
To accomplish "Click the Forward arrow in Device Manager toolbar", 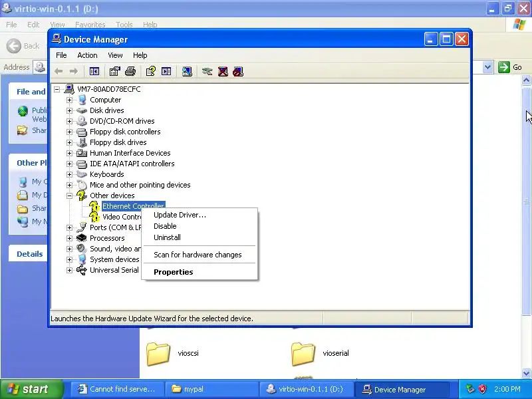I will tap(74, 71).
